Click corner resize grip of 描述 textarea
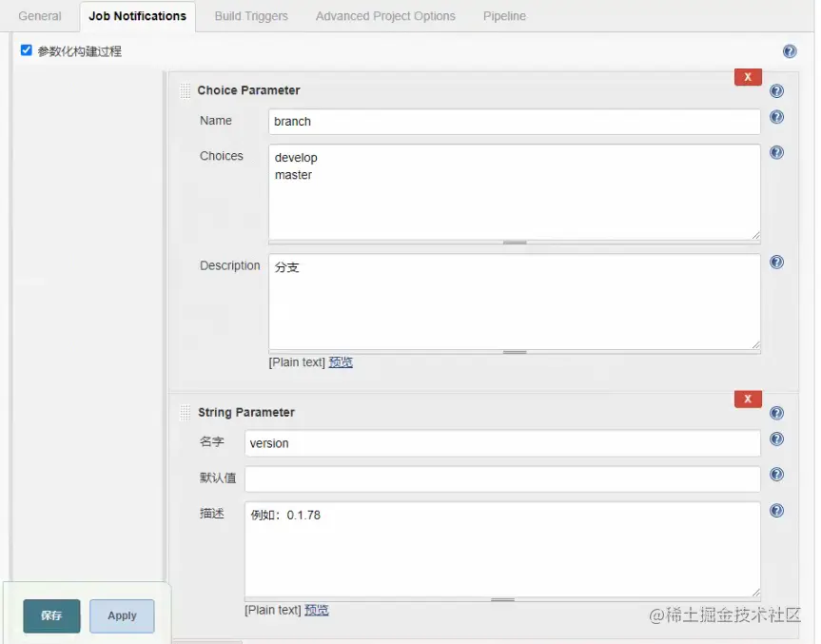 click(x=755, y=593)
